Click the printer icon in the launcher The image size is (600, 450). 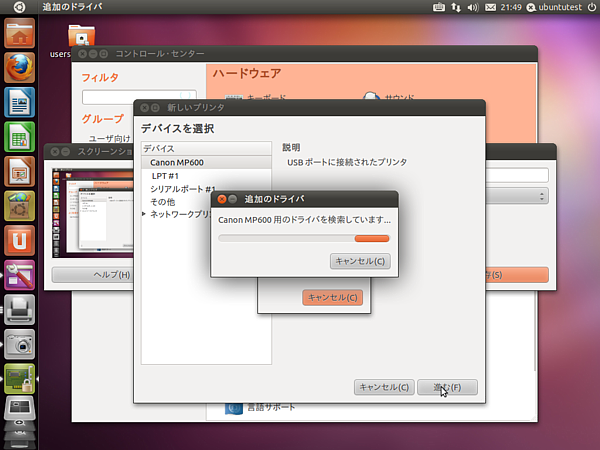click(20, 310)
